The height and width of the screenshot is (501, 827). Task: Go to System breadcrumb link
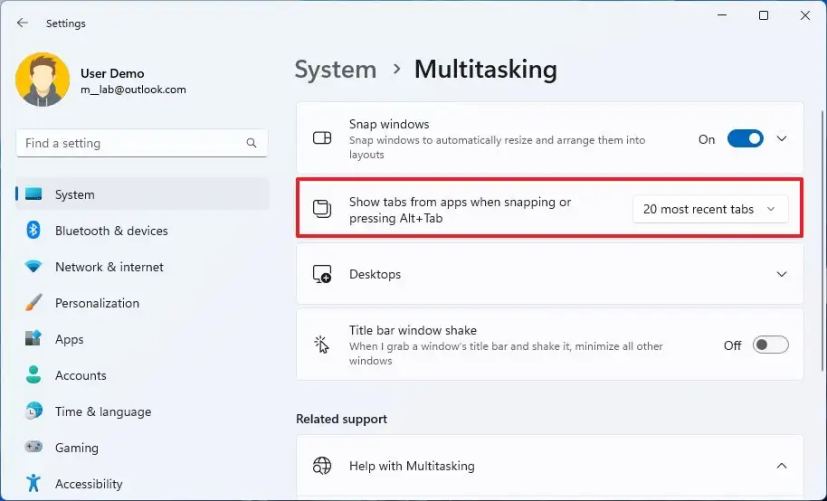(335, 69)
